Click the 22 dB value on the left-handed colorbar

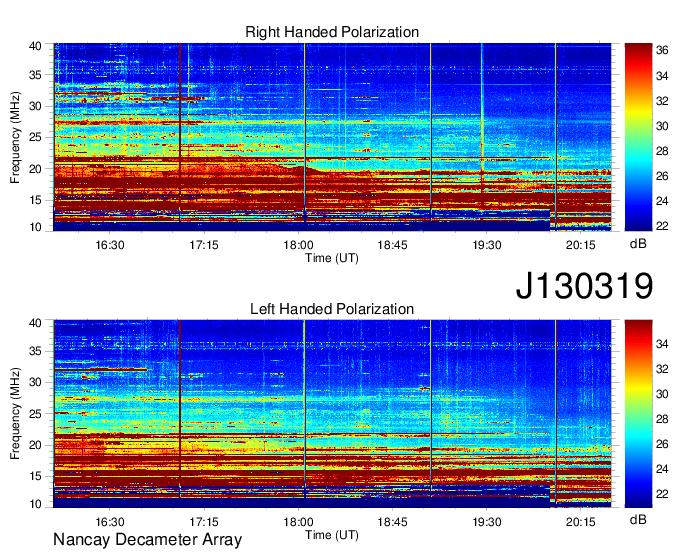coord(662,494)
